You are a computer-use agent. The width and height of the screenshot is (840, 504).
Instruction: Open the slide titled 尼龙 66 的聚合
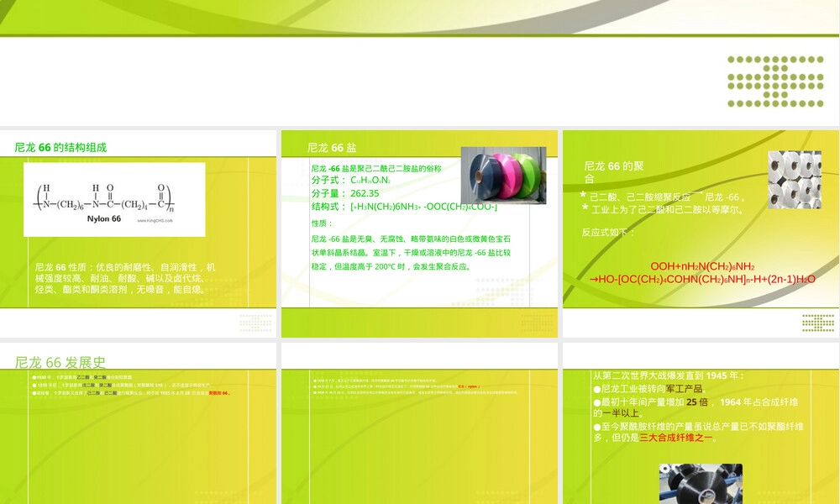(701, 234)
